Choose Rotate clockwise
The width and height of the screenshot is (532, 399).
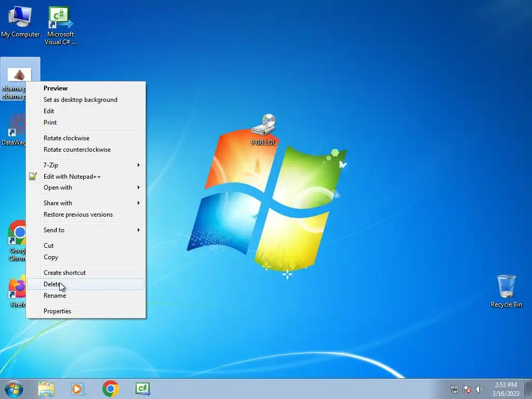click(86, 138)
